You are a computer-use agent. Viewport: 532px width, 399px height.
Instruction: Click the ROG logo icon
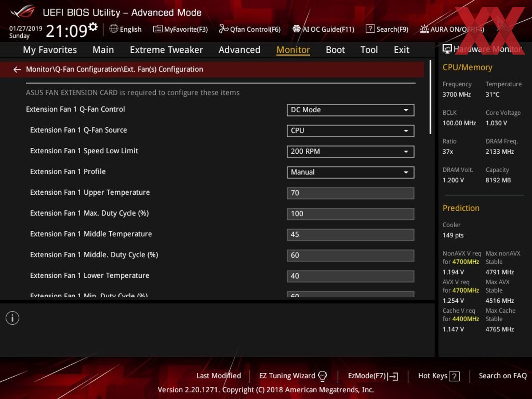[22, 12]
